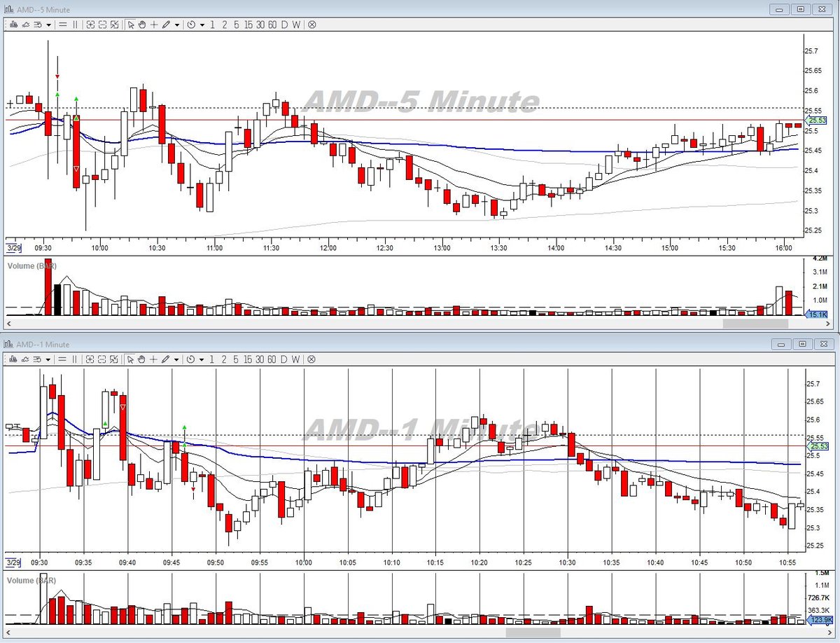The height and width of the screenshot is (643, 840).
Task: Select vertical line tool in 1 Minute toolbar
Action: tap(75, 359)
